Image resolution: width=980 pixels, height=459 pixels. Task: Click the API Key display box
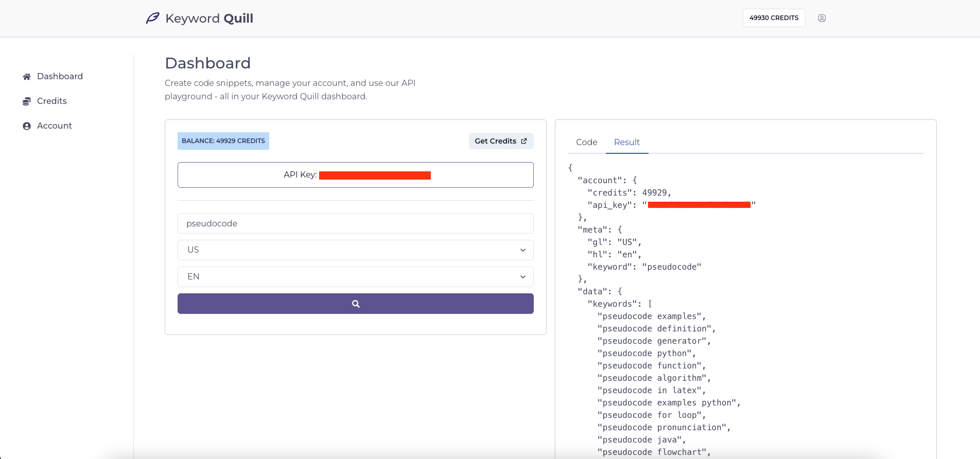(x=356, y=175)
